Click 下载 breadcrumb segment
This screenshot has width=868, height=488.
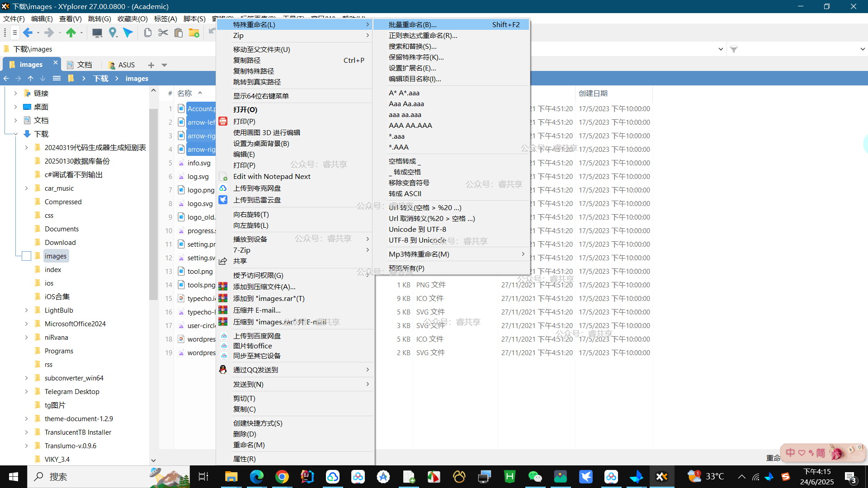pyautogui.click(x=101, y=78)
